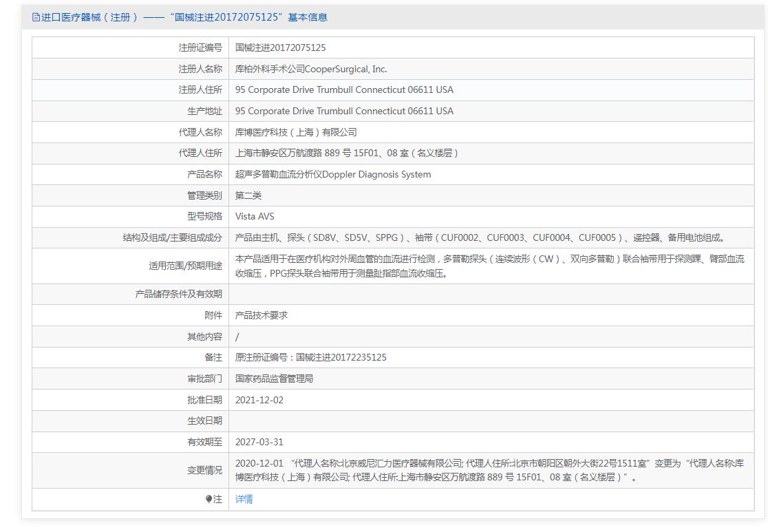The image size is (768, 532).
Task: Select change record text dated 2020-12-01
Action: point(490,470)
